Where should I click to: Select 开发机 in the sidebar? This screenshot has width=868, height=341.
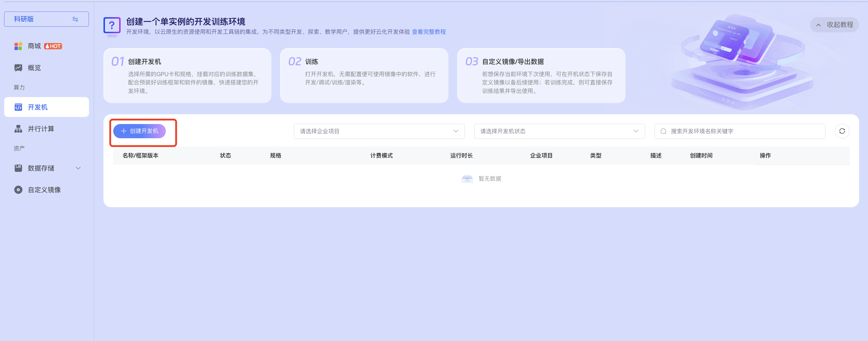tap(46, 107)
